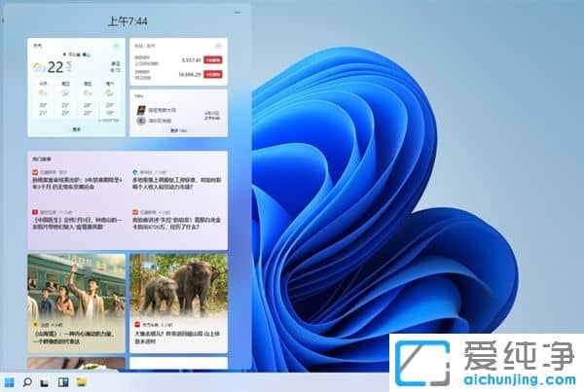Launch File Explorer from the taskbar
The image size is (584, 392).
pyautogui.click(x=82, y=382)
